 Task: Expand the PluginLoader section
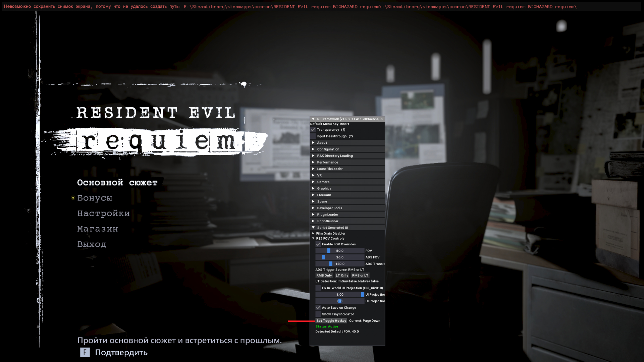click(327, 215)
